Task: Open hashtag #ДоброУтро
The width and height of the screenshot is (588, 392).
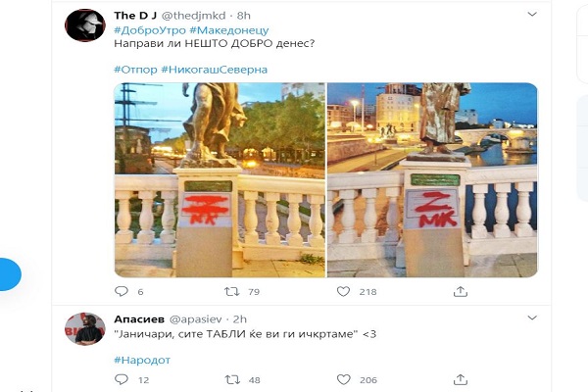Action: coord(150,30)
